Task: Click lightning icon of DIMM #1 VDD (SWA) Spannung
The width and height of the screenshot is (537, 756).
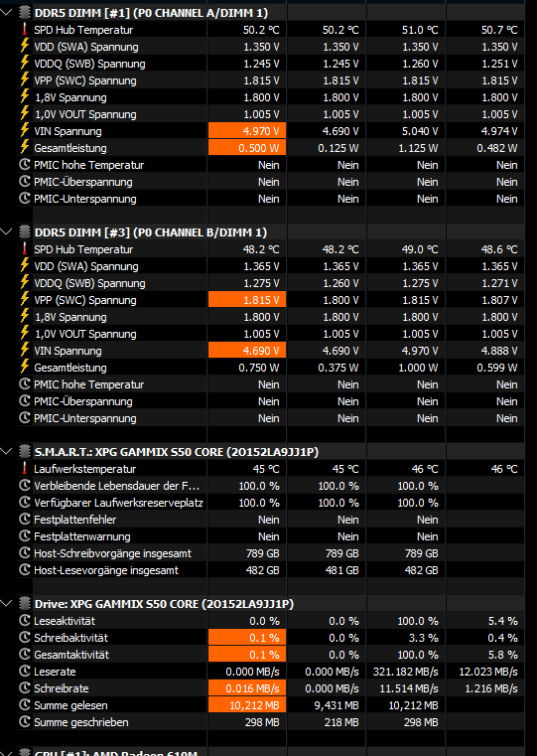Action: 24,47
